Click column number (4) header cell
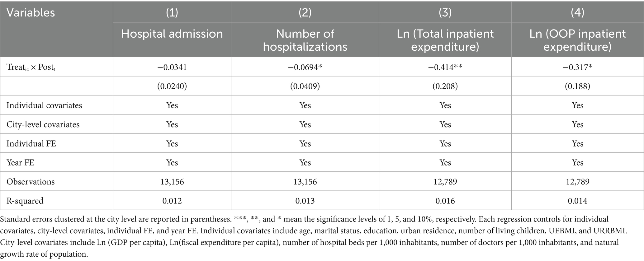 (x=577, y=12)
